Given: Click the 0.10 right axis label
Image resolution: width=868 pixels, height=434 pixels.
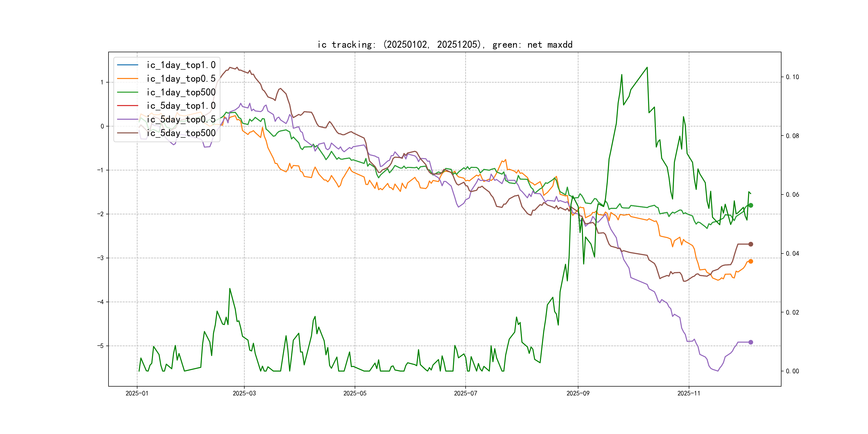Looking at the screenshot, I should click(792, 77).
